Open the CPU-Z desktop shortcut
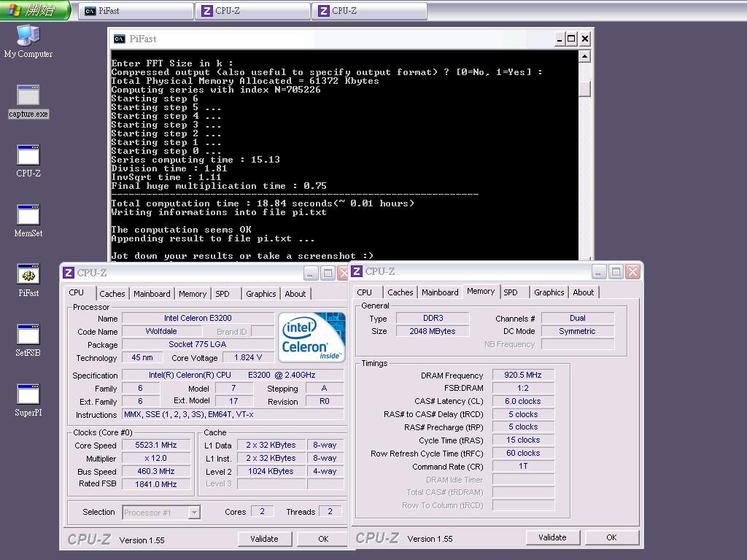This screenshot has width=747, height=560. point(28,161)
